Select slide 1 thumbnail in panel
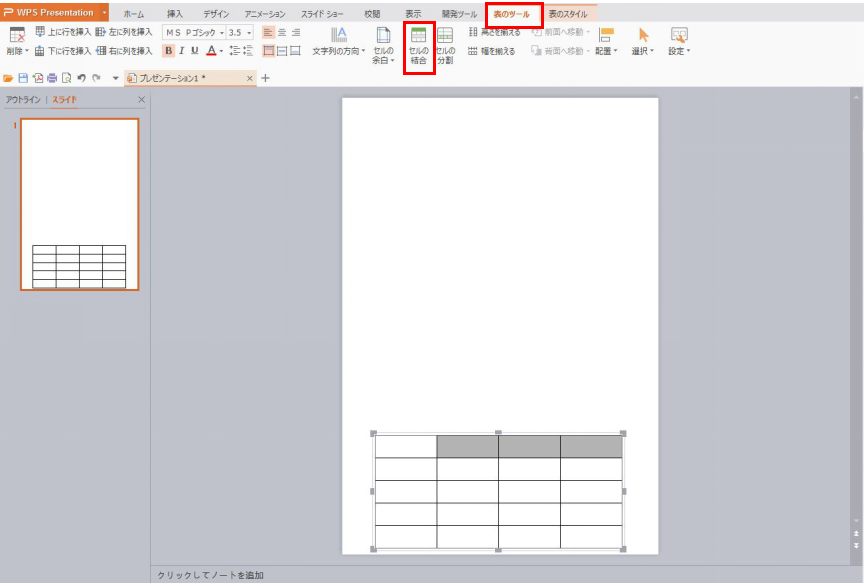The width and height of the screenshot is (865, 583). point(79,204)
